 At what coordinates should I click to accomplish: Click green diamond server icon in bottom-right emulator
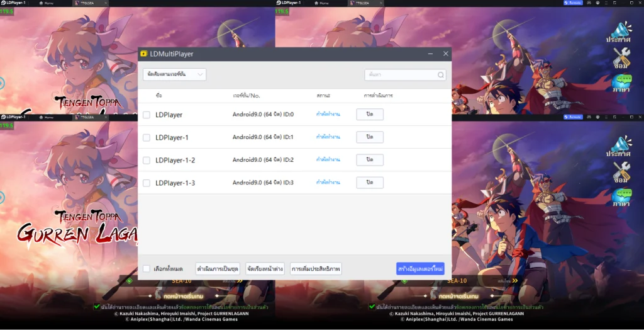[404, 281]
